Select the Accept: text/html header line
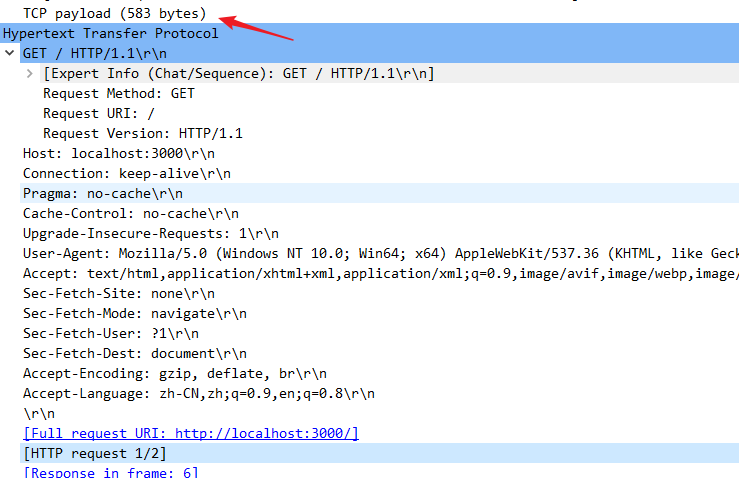 pos(300,273)
